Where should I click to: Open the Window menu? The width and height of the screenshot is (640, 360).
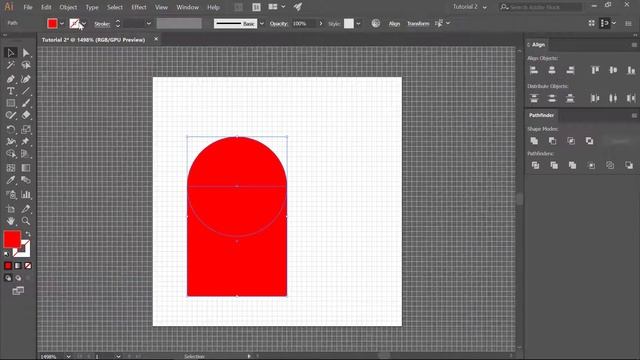point(187,7)
